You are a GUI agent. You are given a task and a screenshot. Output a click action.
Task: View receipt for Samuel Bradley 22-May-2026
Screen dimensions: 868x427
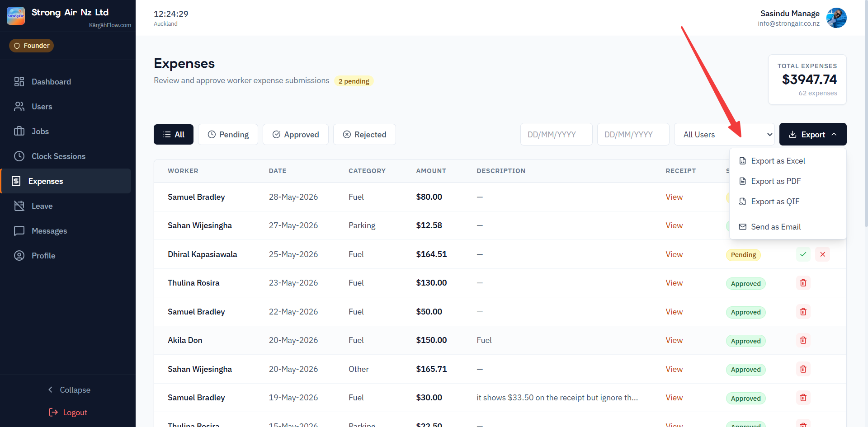tap(674, 312)
